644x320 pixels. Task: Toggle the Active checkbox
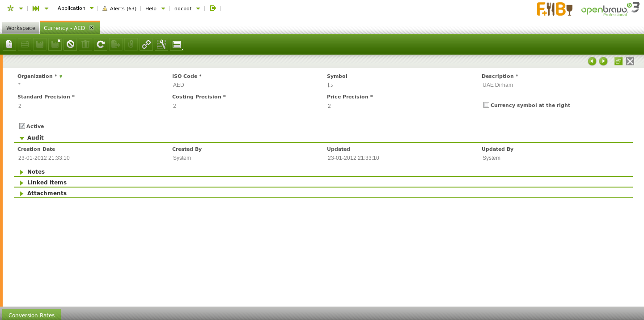tap(22, 126)
